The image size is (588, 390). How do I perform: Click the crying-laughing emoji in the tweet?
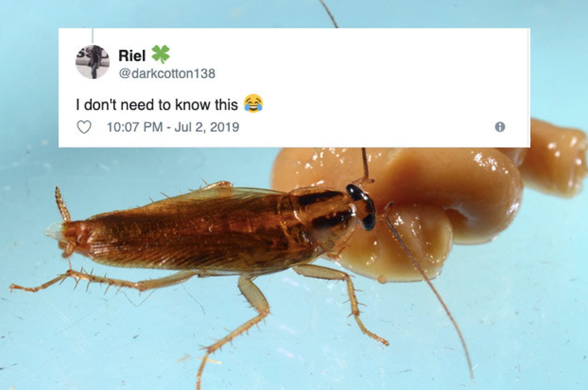pos(253,104)
